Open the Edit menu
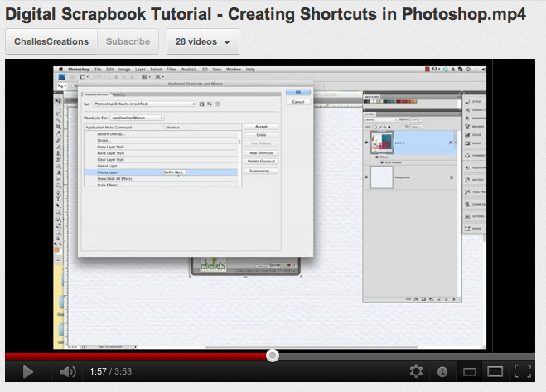Viewport: 546px width, 392px height. pos(109,70)
